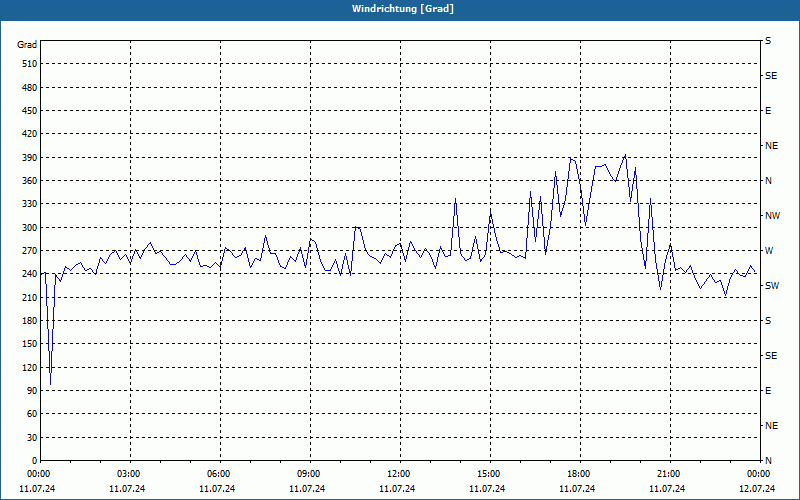
Task: Select the 300 y-axis value
Action: (29, 228)
